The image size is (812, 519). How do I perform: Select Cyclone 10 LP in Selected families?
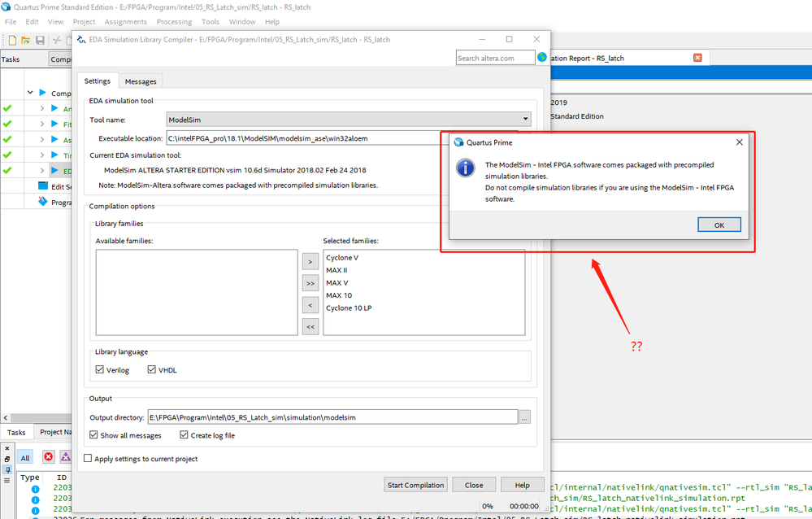[349, 307]
